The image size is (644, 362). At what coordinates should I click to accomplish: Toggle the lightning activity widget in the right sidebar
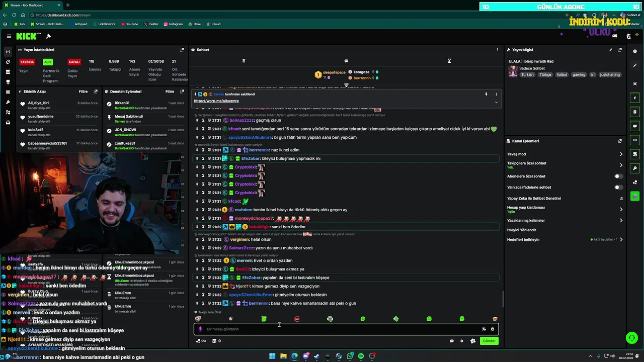tap(635, 98)
